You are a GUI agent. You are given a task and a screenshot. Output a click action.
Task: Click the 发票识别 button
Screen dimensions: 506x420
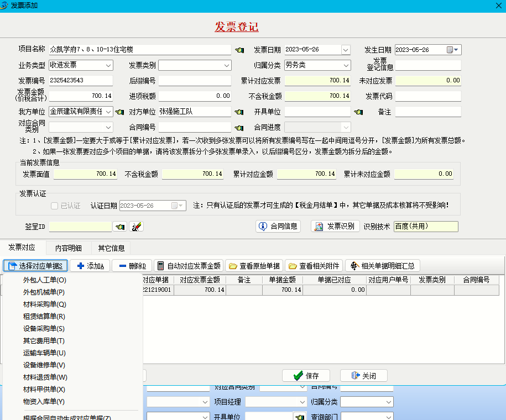pos(335,226)
